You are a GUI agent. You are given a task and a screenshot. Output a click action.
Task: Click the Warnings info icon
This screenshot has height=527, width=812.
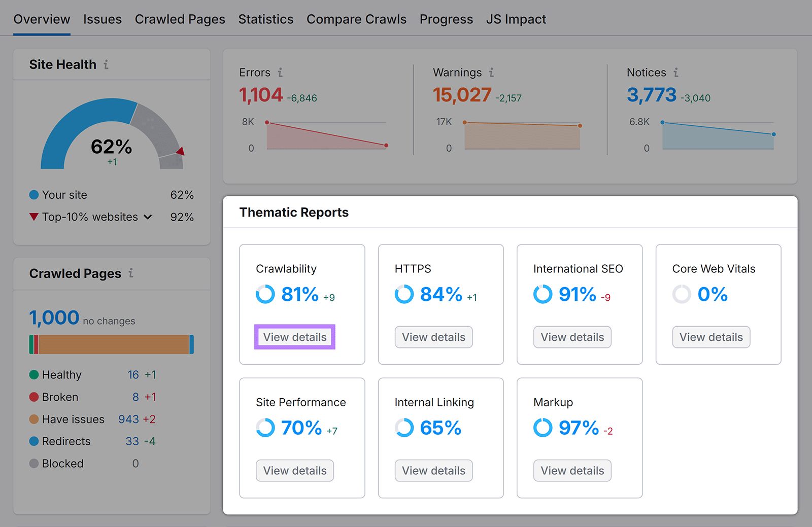click(x=491, y=73)
